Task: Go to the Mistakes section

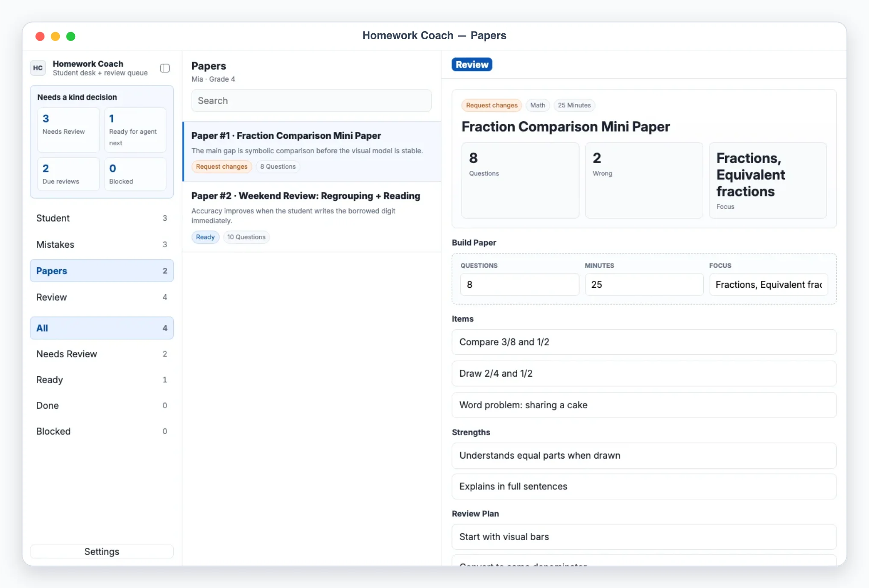Action: [x=102, y=245]
